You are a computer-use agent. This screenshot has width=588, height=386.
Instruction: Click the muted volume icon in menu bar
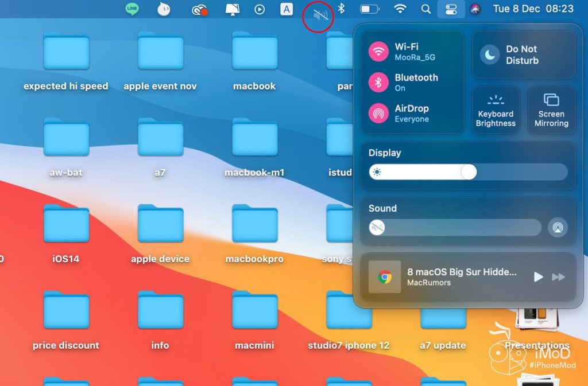coord(320,15)
